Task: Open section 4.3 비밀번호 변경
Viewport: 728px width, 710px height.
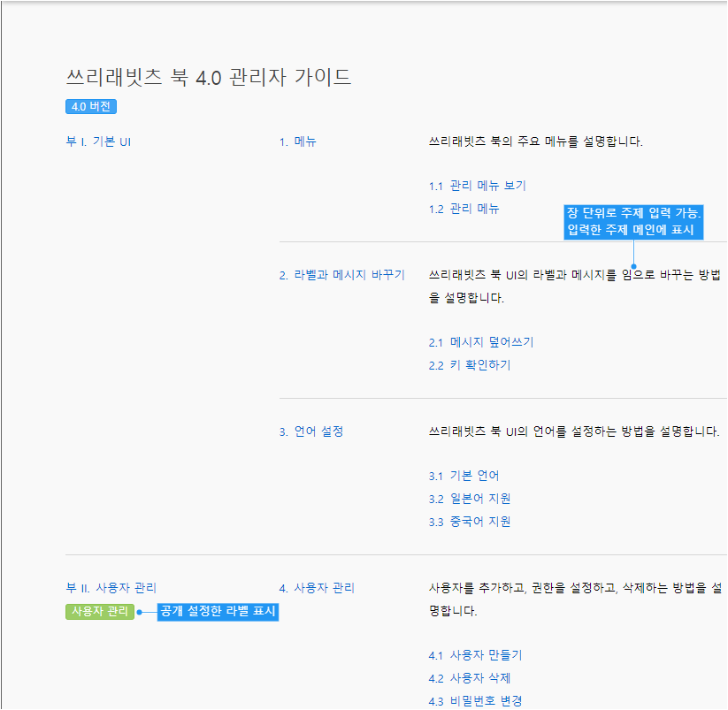Action: click(475, 701)
